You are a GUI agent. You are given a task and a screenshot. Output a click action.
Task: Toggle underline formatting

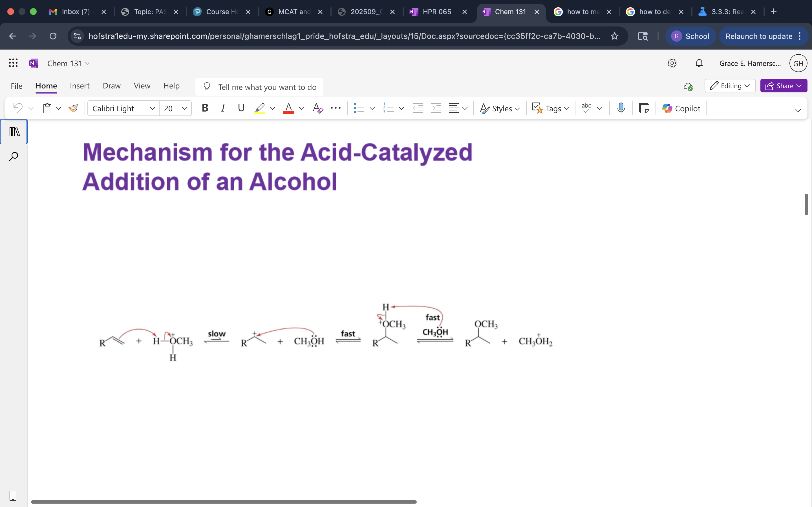[241, 108]
